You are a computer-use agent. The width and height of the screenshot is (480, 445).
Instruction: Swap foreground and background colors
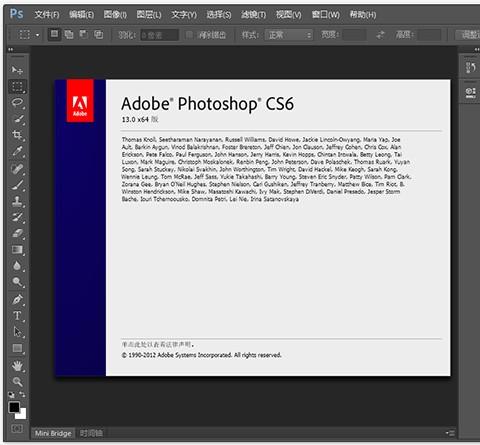pos(22,395)
